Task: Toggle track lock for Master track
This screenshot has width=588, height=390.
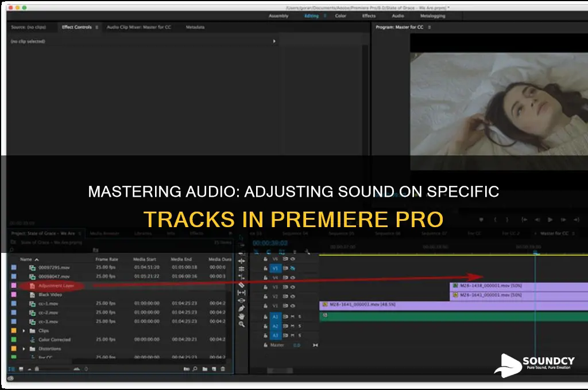Action: pyautogui.click(x=265, y=345)
